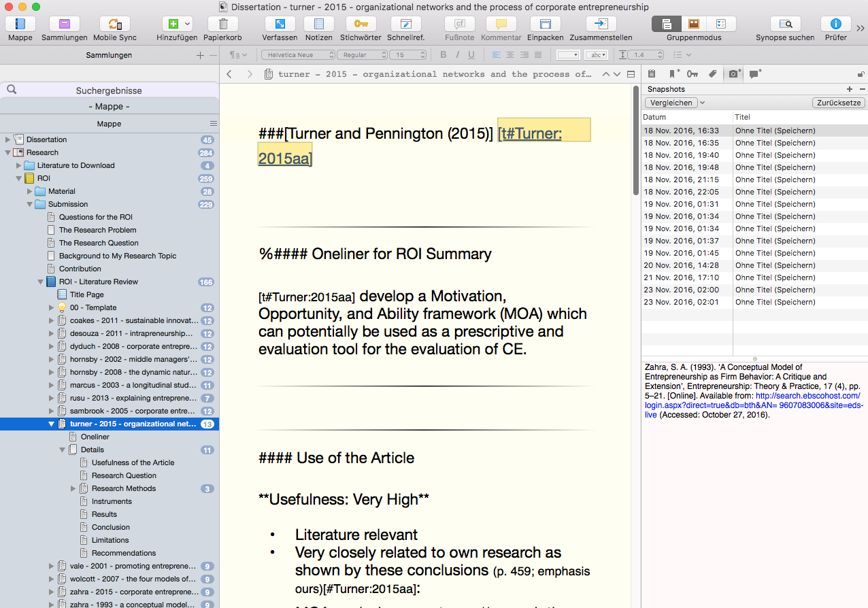
Task: Click the Synopse suchen icon
Action: [x=784, y=24]
